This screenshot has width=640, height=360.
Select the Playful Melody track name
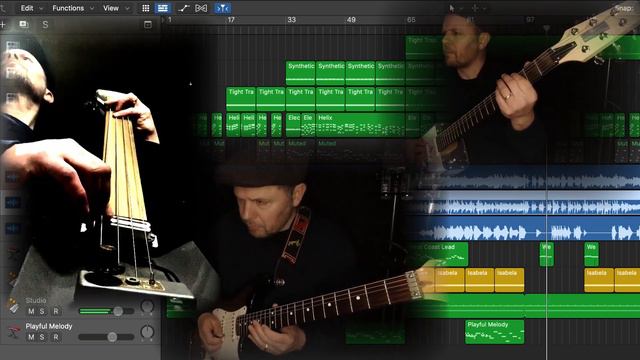[x=49, y=326]
